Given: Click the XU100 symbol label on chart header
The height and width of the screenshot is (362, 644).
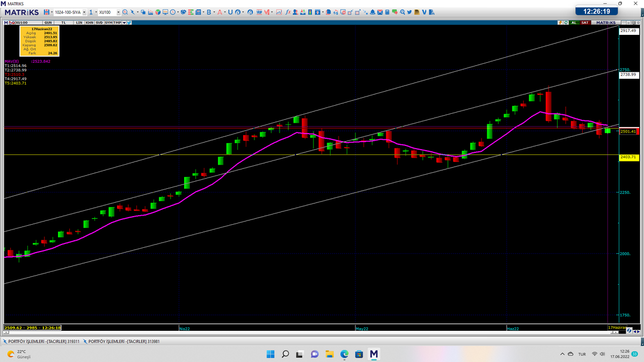Looking at the screenshot, I should (21, 23).
